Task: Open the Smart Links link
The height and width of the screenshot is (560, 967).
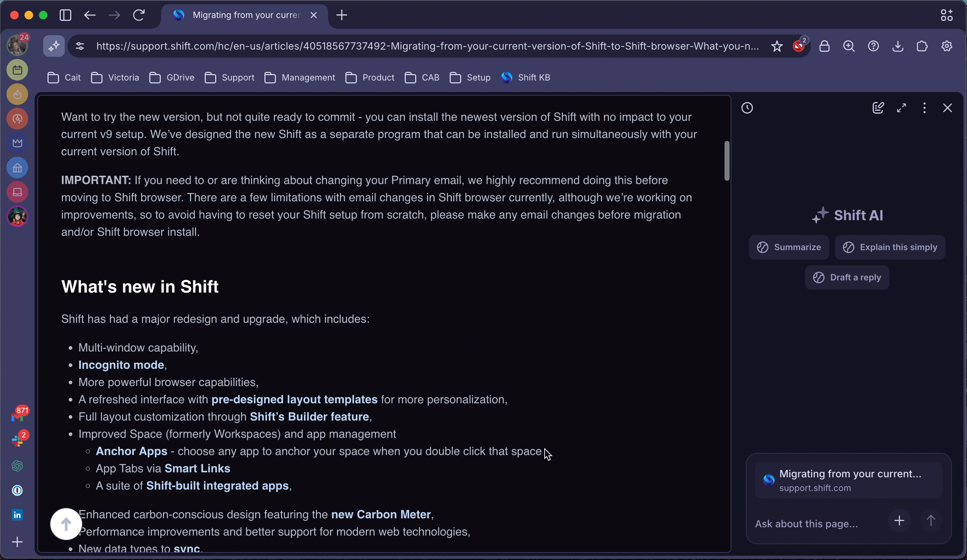Action: click(x=197, y=468)
